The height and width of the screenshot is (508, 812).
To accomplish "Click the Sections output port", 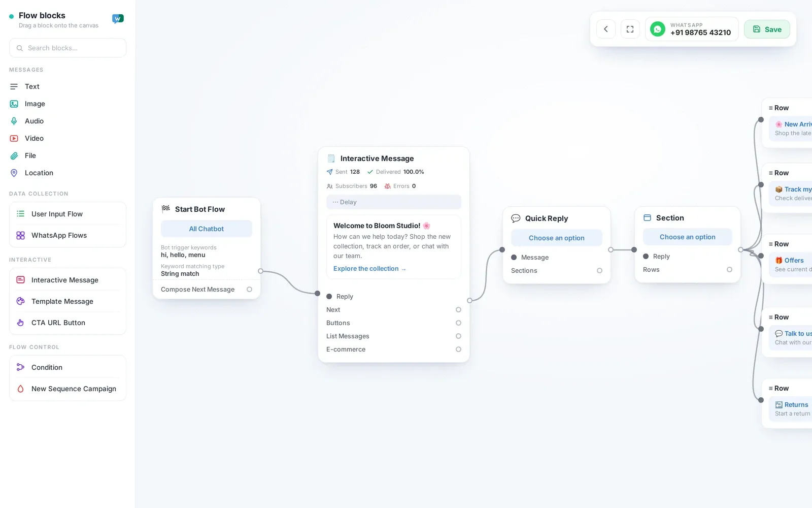I will pyautogui.click(x=599, y=271).
